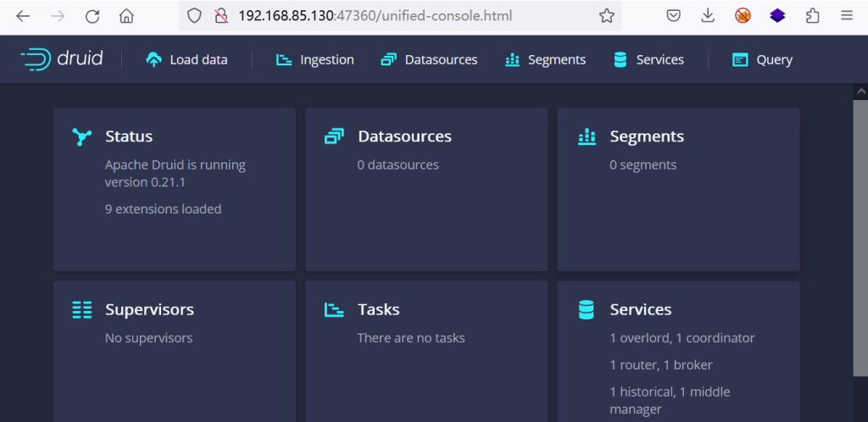Viewport: 868px width, 422px height.
Task: Click '1 overlord, 1 coordinator' text
Action: 682,338
